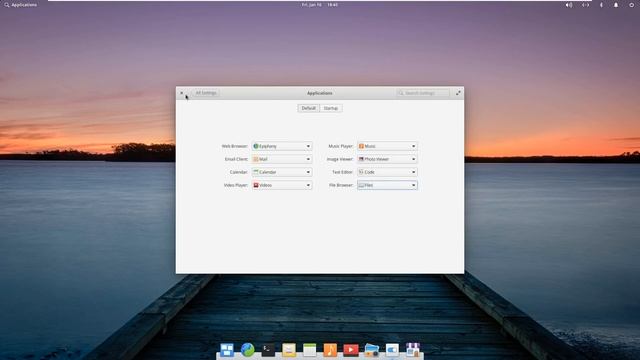Open the network indicator in top panel
This screenshot has width=640, height=360.
pos(585,5)
